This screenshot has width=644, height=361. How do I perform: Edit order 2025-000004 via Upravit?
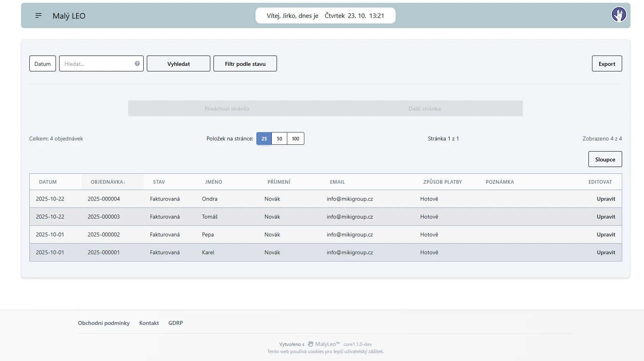(606, 199)
